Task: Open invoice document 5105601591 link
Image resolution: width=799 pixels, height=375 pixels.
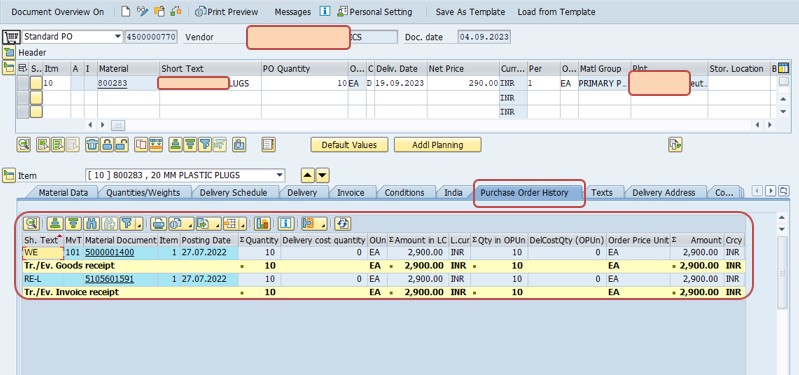Action: [110, 279]
